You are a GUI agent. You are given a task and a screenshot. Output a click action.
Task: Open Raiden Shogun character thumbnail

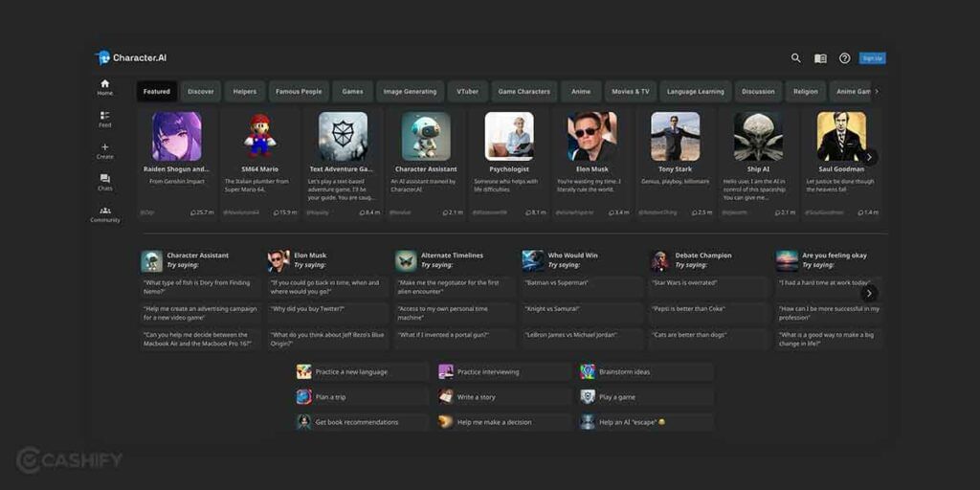(x=177, y=136)
